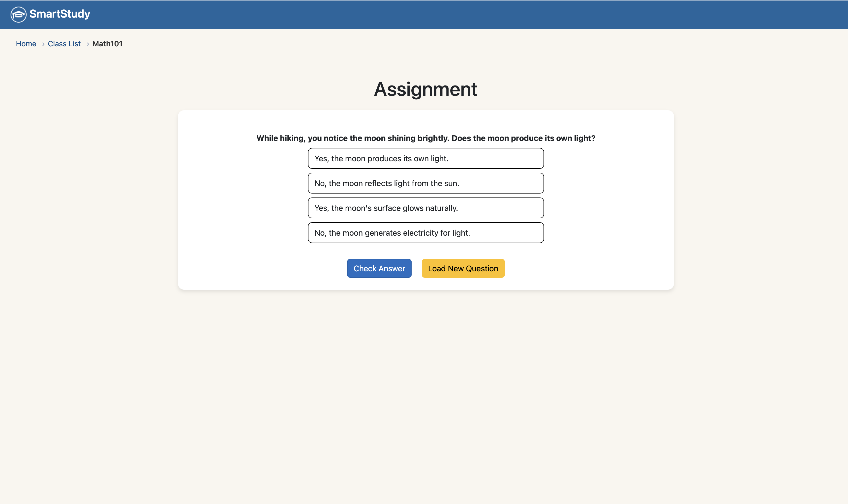848x504 pixels.
Task: Click the SmartStudy brand name text
Action: coord(60,14)
